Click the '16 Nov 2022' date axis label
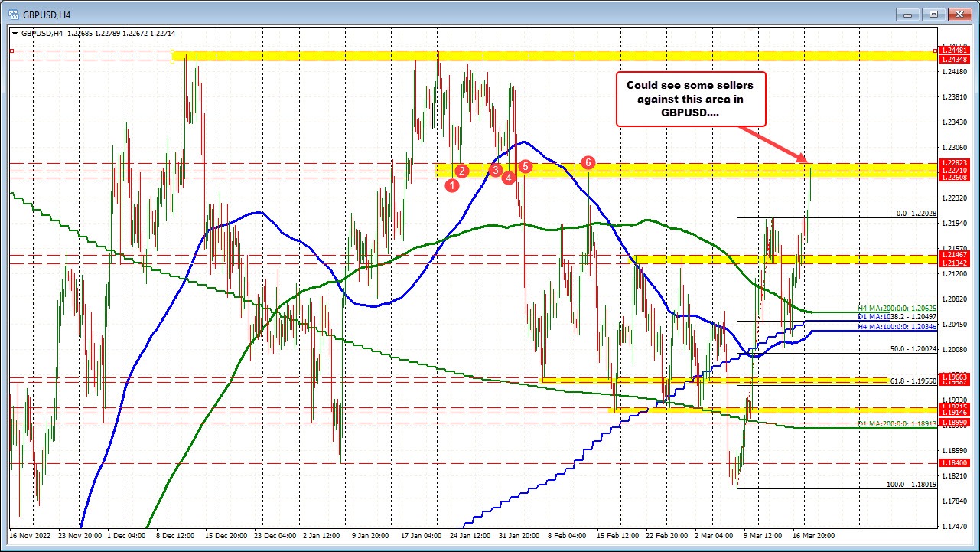 (31, 536)
